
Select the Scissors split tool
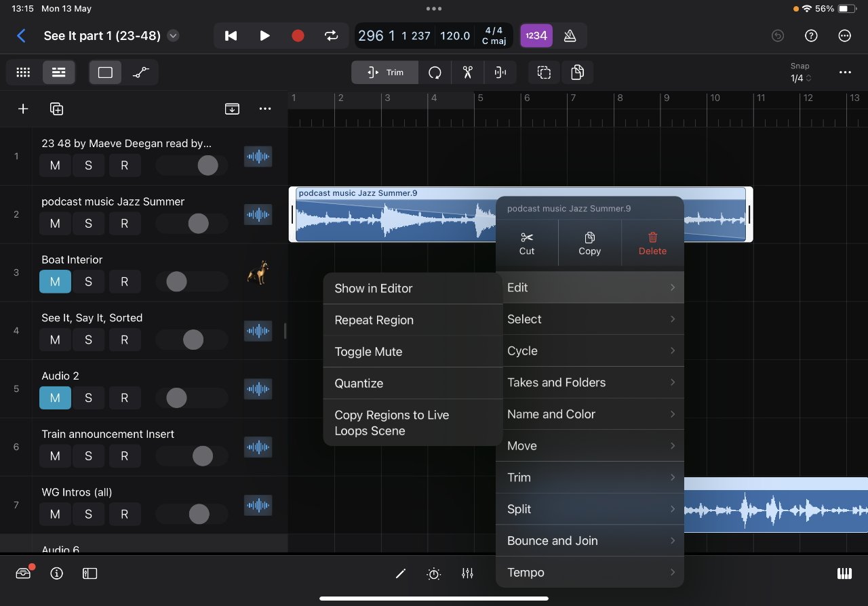[x=467, y=72]
